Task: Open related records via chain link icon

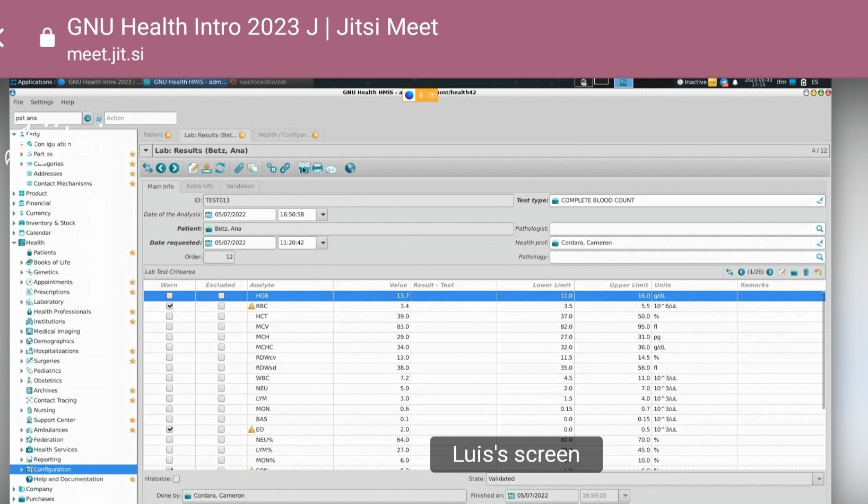Action: (x=285, y=168)
